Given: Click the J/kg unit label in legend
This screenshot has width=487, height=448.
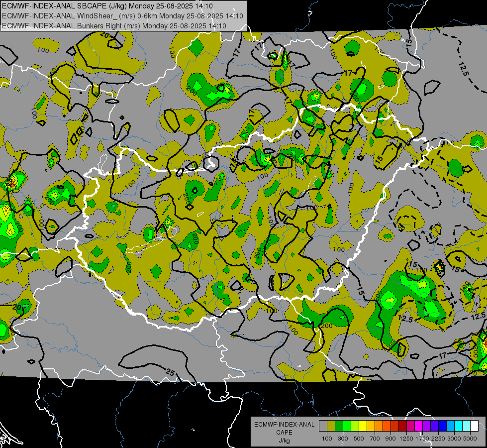Looking at the screenshot, I should point(284,441).
